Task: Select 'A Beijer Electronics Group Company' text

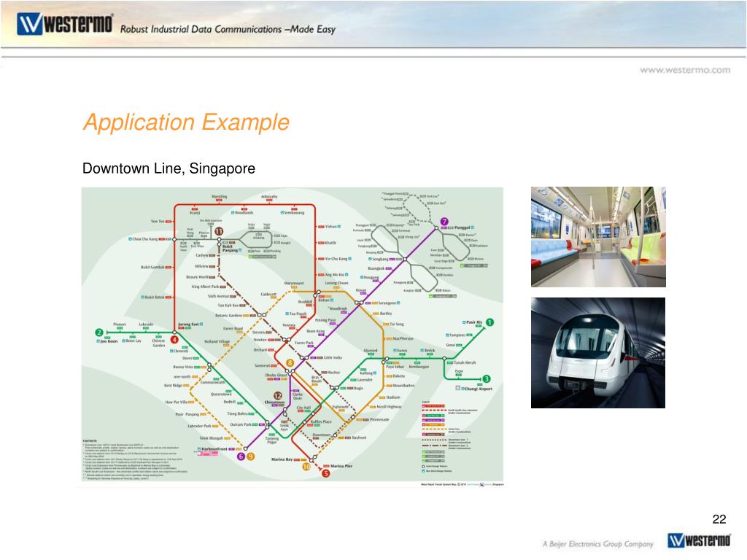Action: 598,544
